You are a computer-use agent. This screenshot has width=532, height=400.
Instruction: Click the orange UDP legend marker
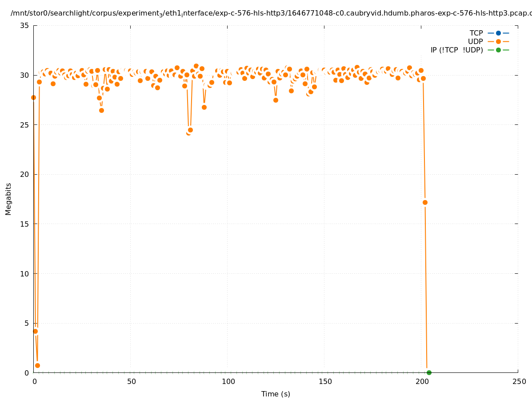pos(498,41)
